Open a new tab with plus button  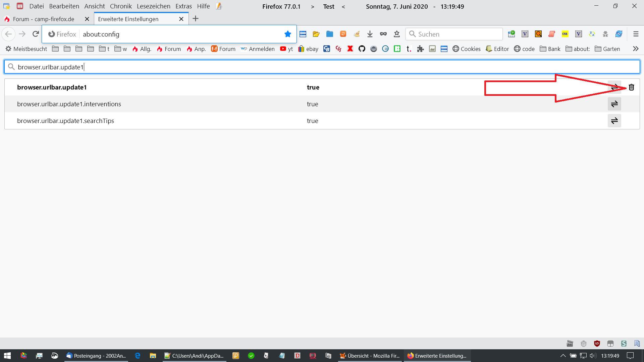(196, 19)
